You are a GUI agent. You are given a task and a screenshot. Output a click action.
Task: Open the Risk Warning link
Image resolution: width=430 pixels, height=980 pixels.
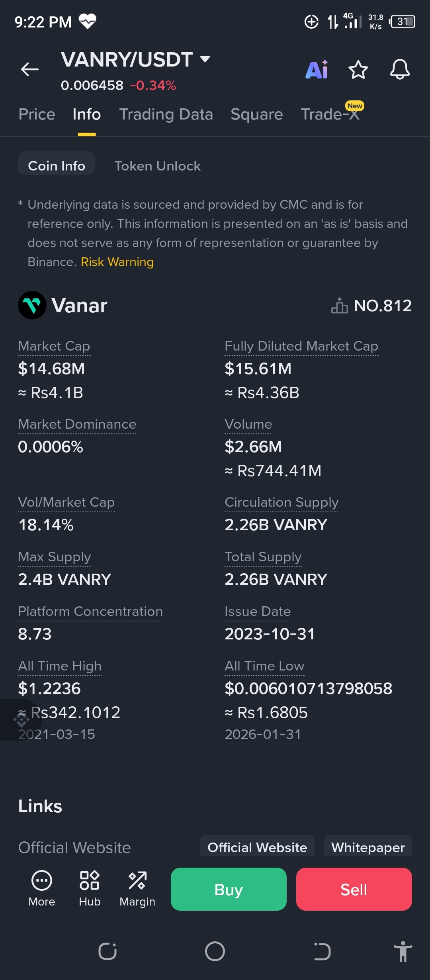coord(117,262)
